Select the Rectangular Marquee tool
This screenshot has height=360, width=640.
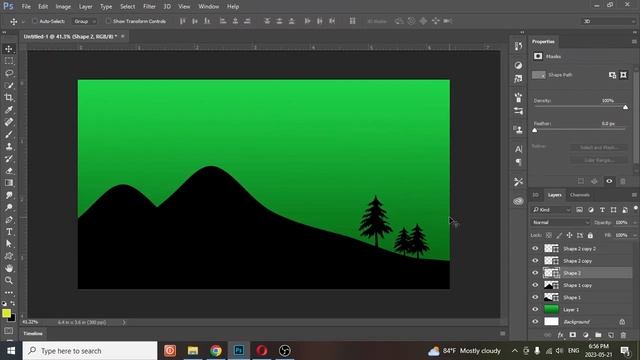click(x=9, y=61)
